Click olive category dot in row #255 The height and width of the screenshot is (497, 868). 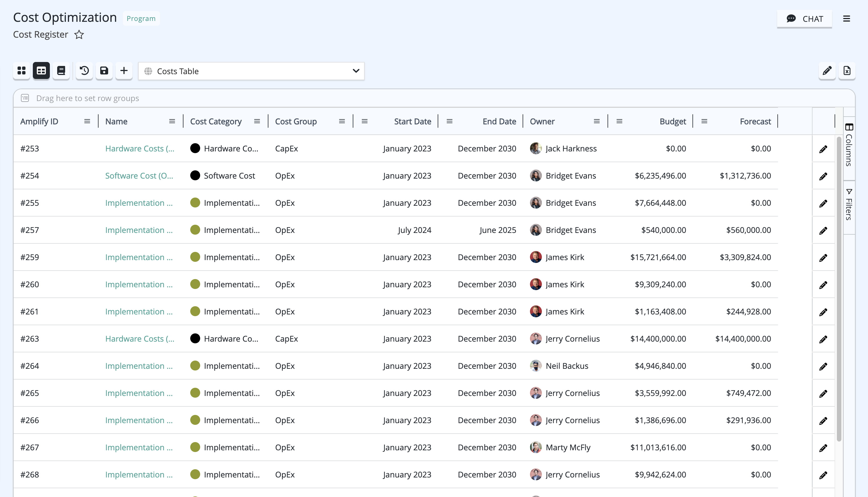pos(195,203)
